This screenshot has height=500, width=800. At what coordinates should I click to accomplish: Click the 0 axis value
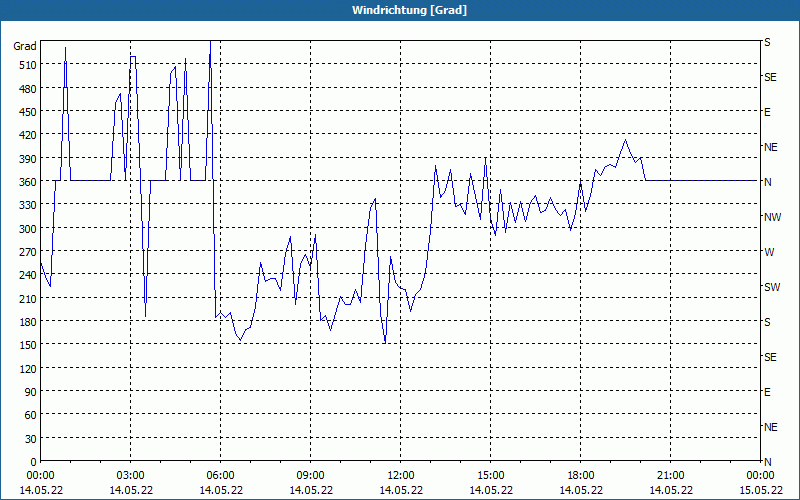(x=34, y=462)
